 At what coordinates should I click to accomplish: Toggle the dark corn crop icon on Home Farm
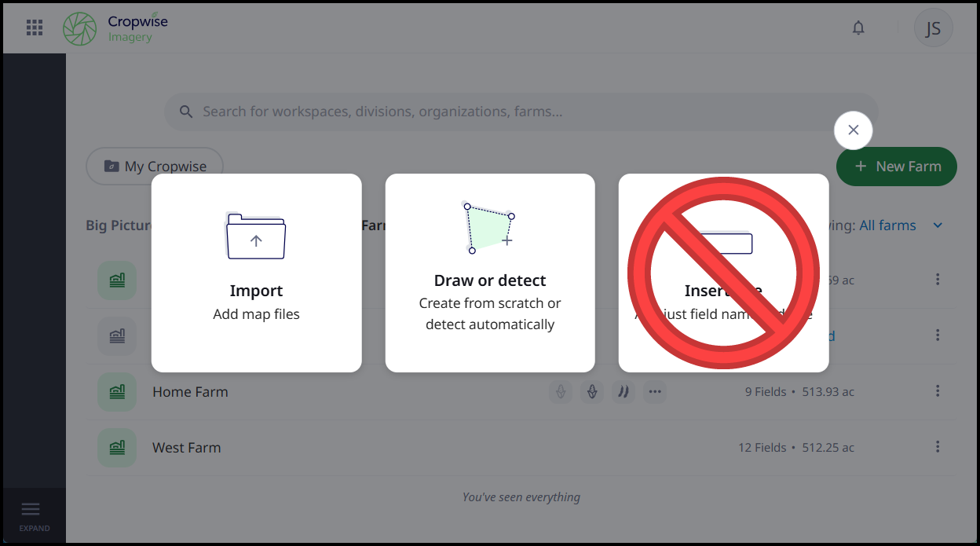[592, 391]
